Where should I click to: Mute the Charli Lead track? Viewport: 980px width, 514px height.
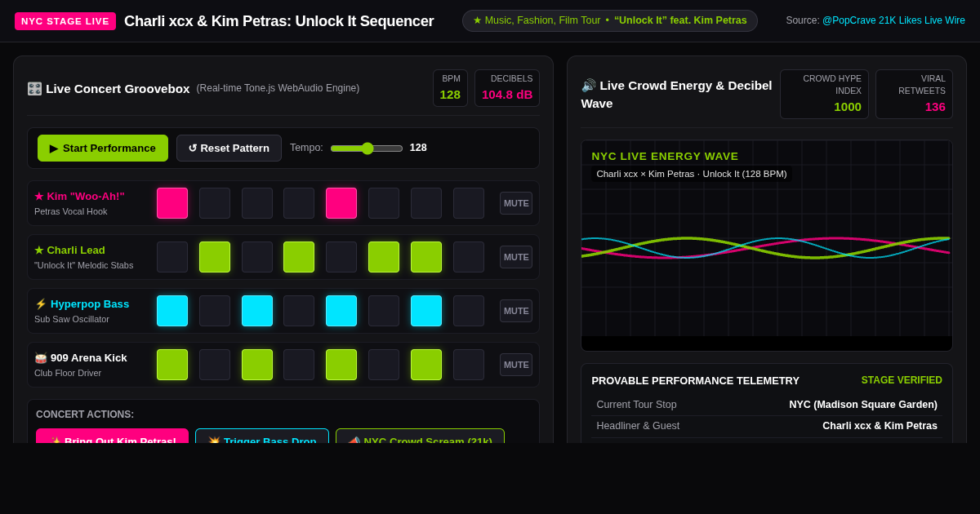(x=516, y=257)
